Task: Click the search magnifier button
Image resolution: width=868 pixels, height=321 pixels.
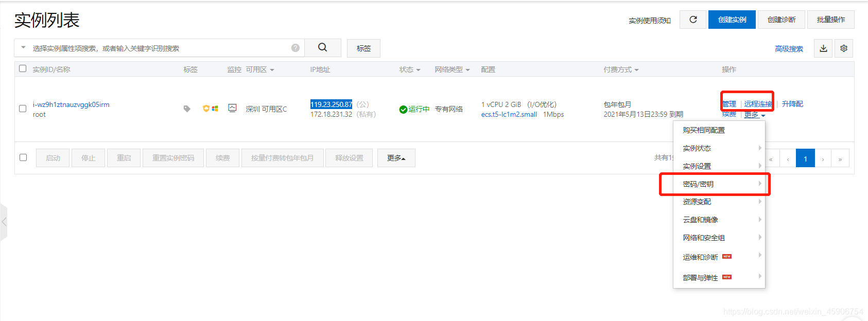Action: (x=322, y=48)
